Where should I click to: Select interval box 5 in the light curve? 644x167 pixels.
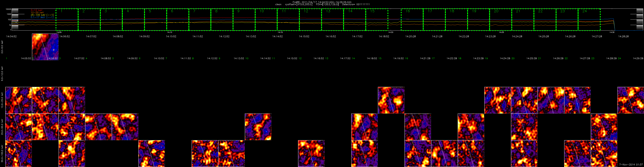155,20
